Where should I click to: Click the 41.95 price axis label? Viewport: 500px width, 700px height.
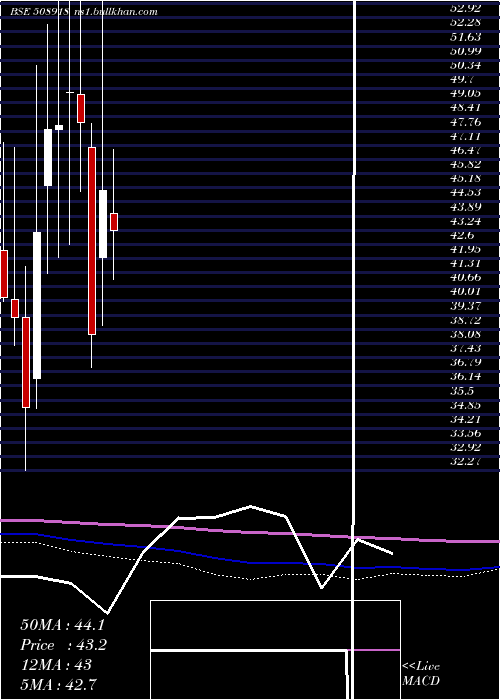466,250
